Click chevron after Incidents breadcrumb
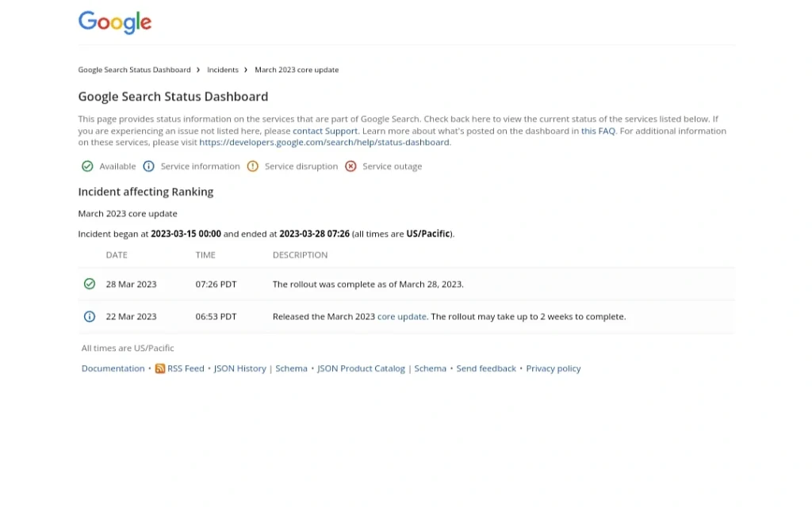Screen dimensions: 812x511 click(x=246, y=70)
